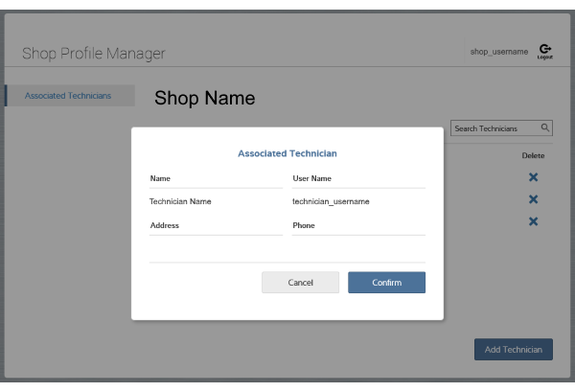The width and height of the screenshot is (575, 392).
Task: Click the Add Technician button
Action: pos(513,350)
